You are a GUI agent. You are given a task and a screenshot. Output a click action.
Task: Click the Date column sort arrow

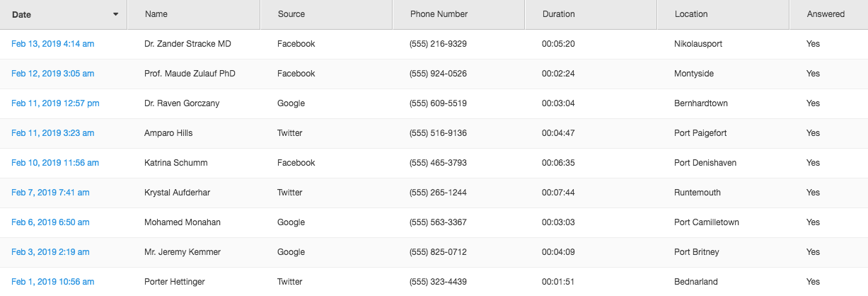point(115,15)
